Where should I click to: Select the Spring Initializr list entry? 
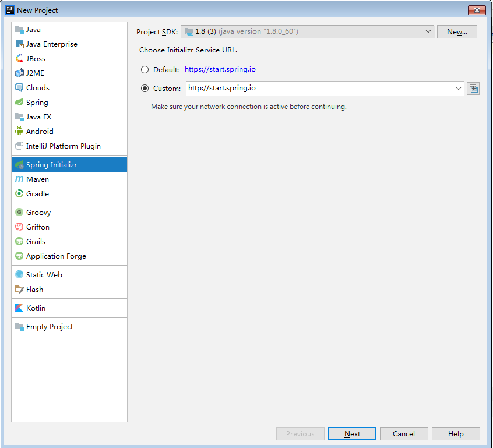(69, 164)
